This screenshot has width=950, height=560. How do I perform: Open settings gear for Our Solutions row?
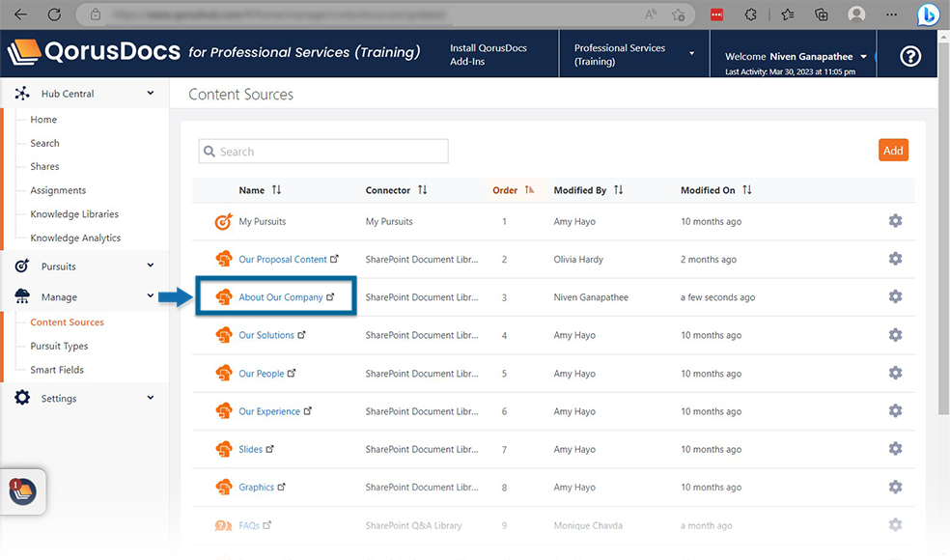(x=896, y=334)
